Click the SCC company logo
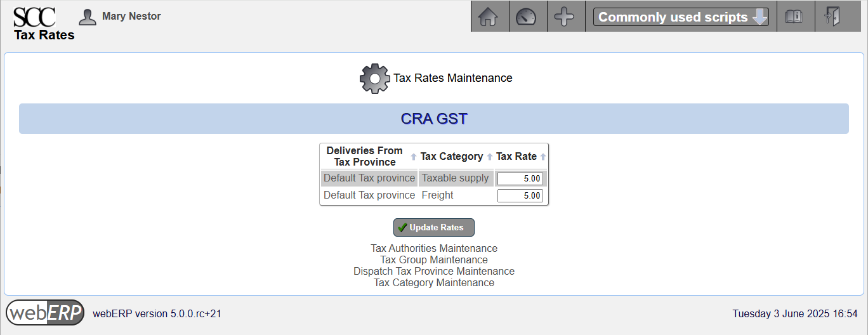Viewport: 868px width, 335px height. point(34,16)
